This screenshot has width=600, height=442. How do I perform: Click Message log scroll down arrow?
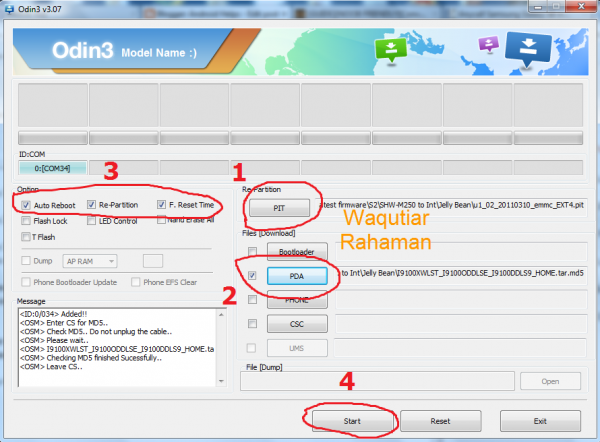coord(221,381)
